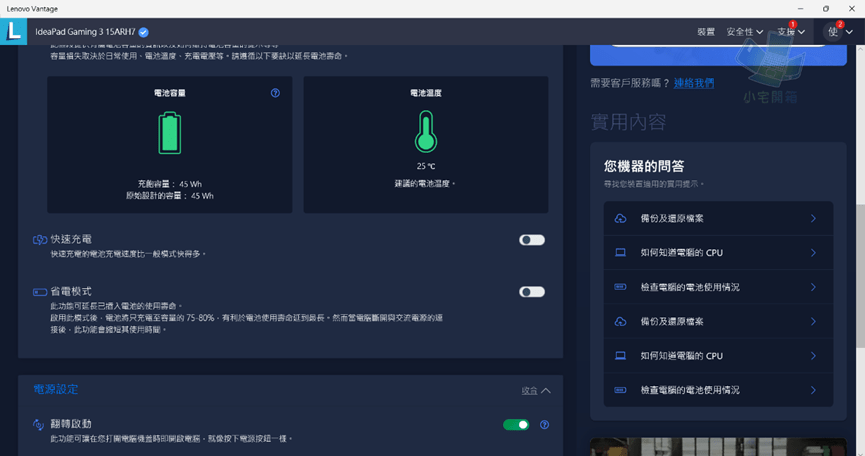865x456 pixels.
Task: Click the red notification badge on 支援
Action: 793,24
